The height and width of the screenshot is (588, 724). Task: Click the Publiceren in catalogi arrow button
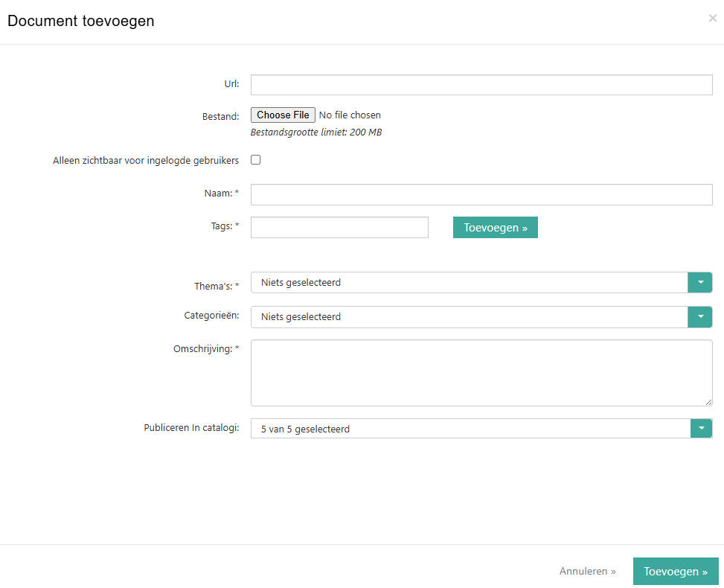(701, 429)
